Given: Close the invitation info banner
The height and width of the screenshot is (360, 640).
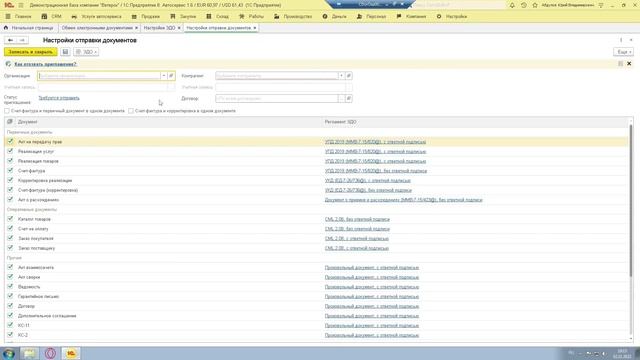Looking at the screenshot, I should pyautogui.click(x=629, y=64).
